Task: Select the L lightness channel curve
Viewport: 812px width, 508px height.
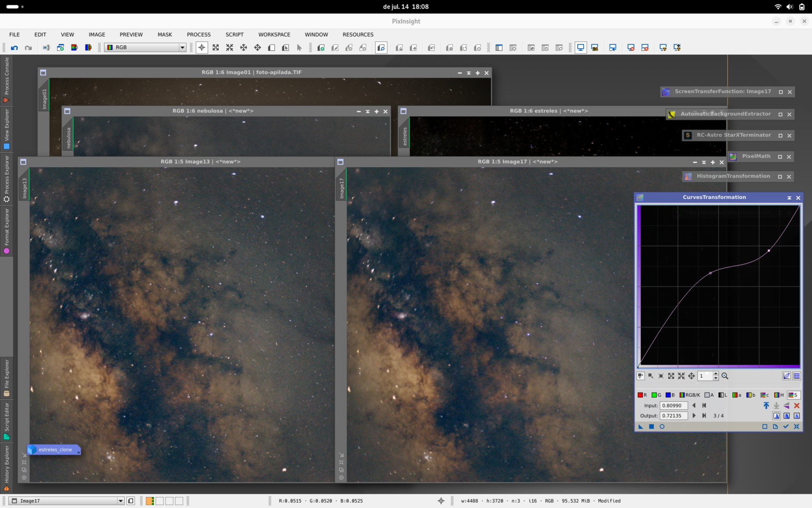Action: 723,395
